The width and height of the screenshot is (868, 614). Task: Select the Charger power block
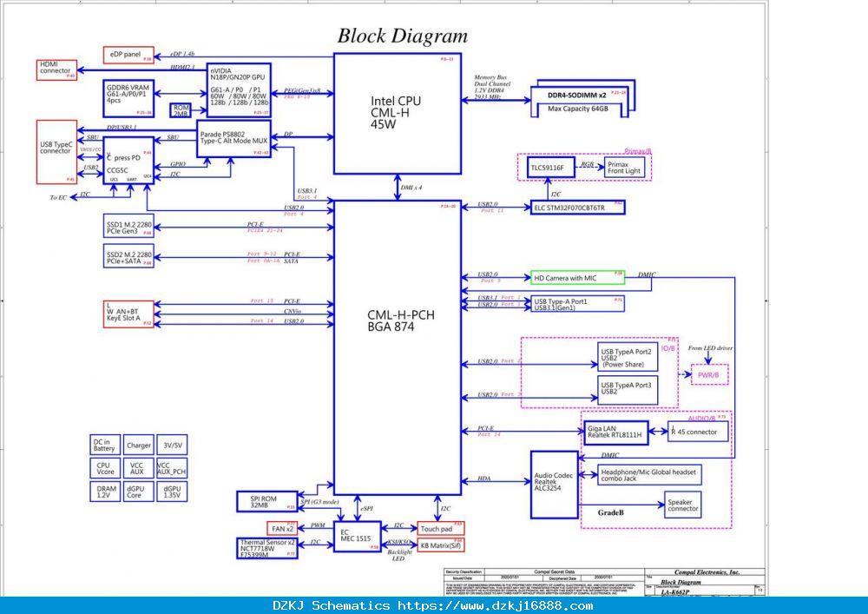138,446
